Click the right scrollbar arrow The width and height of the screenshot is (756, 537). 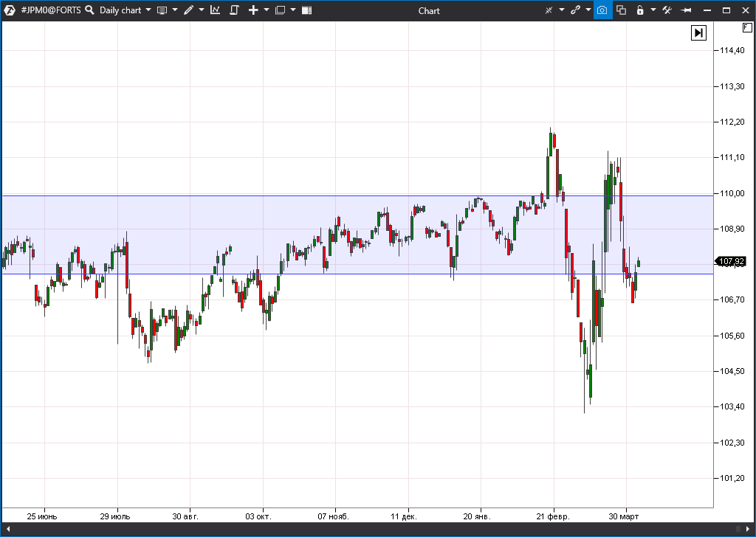coord(748,529)
